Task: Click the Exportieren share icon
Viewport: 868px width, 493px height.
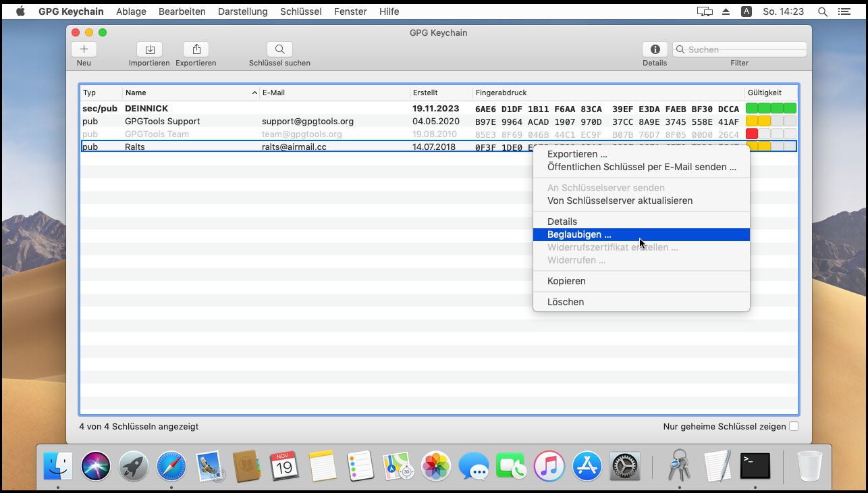Action: pyautogui.click(x=196, y=49)
